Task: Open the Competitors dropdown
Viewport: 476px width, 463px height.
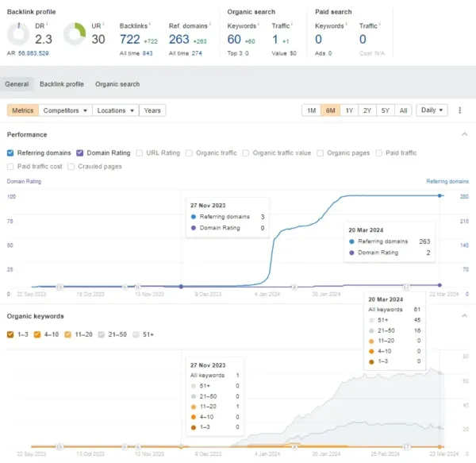Action: point(65,110)
